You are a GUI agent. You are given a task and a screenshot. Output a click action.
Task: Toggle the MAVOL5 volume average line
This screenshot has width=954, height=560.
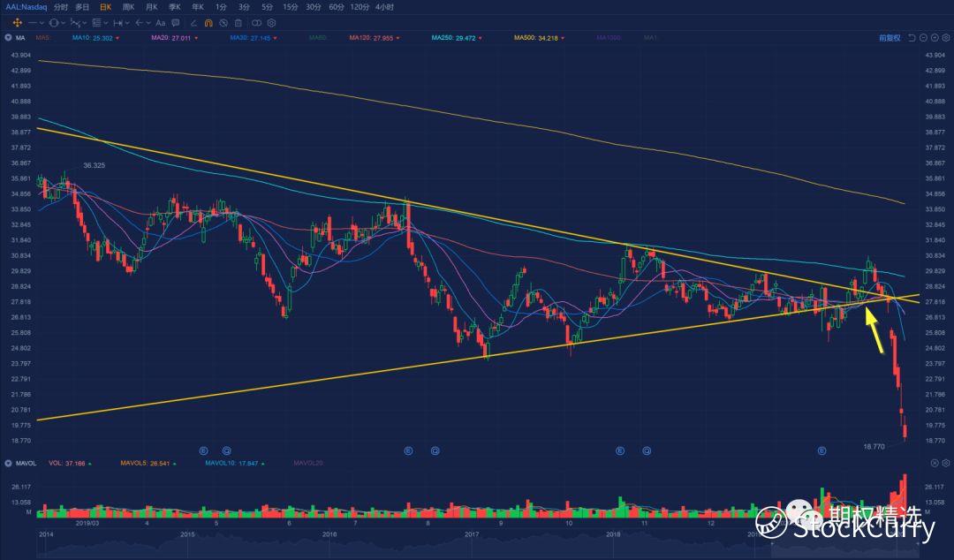(148, 463)
